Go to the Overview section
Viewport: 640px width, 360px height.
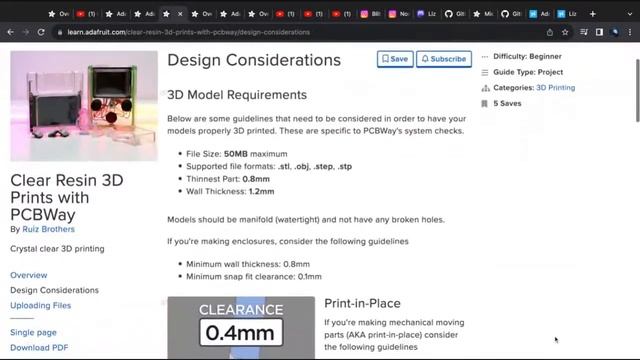tap(29, 275)
